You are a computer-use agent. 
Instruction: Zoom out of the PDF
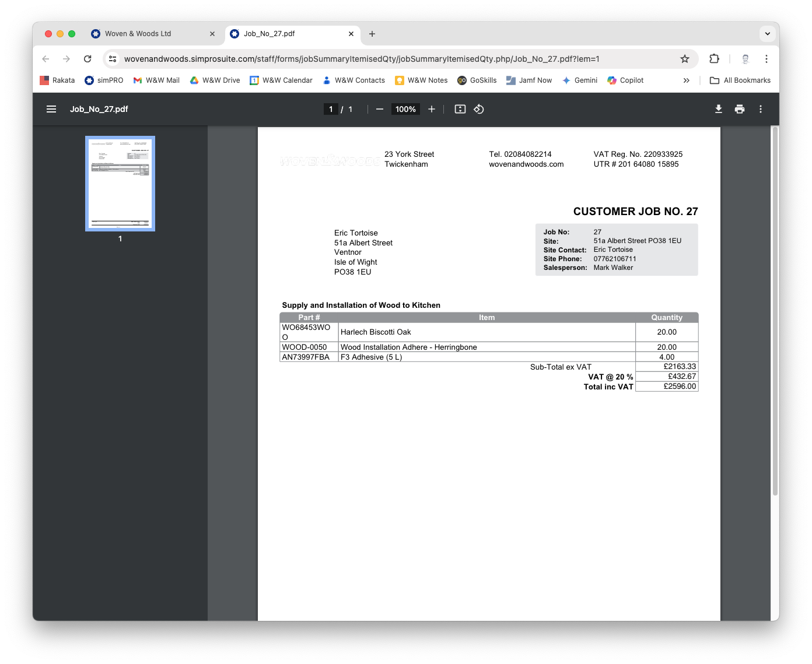(x=380, y=109)
